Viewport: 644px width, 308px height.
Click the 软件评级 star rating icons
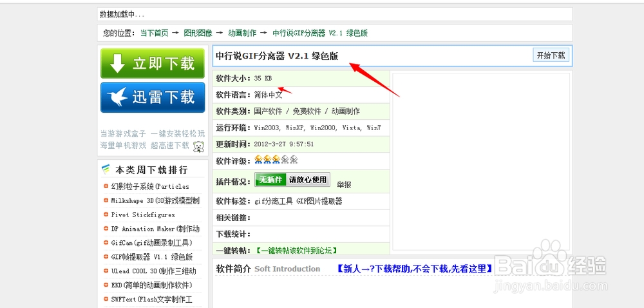coord(276,160)
